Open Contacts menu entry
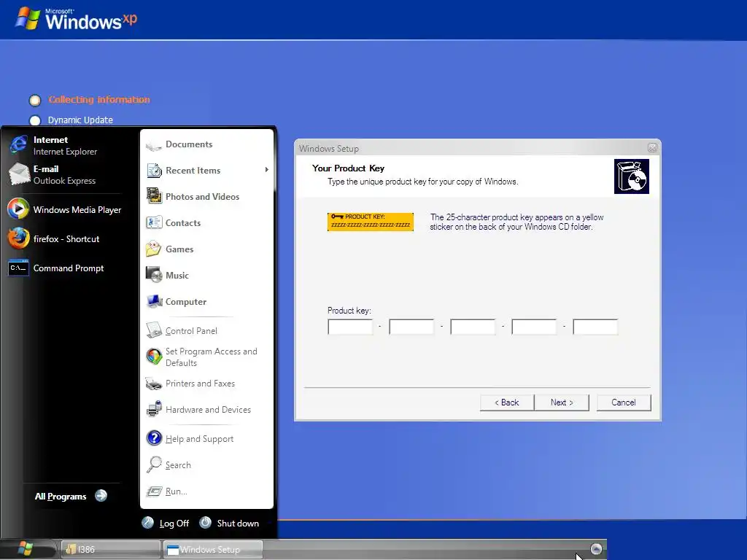Viewport: 747px width, 560px height. click(207, 223)
